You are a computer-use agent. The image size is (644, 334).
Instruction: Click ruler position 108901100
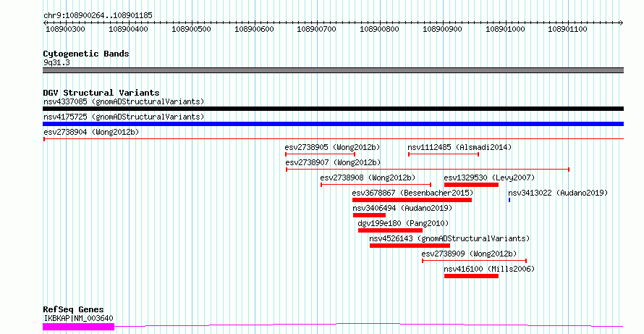click(x=568, y=29)
